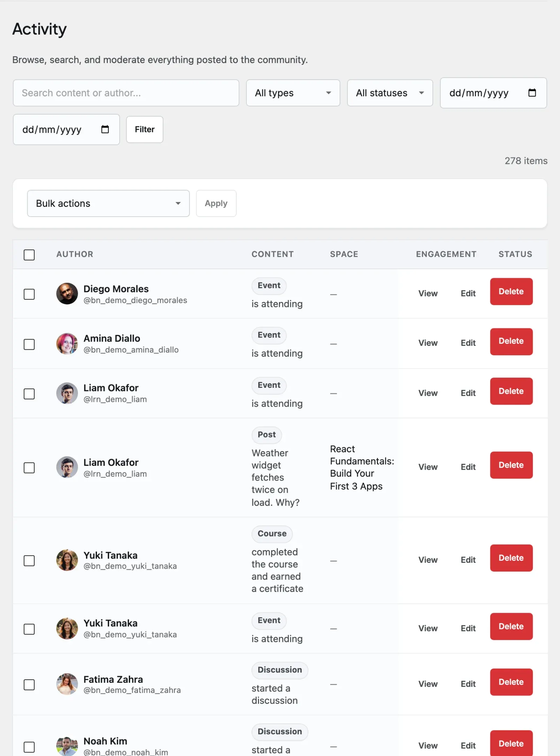Image resolution: width=560 pixels, height=756 pixels.
Task: Click the Discussion badge in Fatima Zahra row
Action: [280, 670]
